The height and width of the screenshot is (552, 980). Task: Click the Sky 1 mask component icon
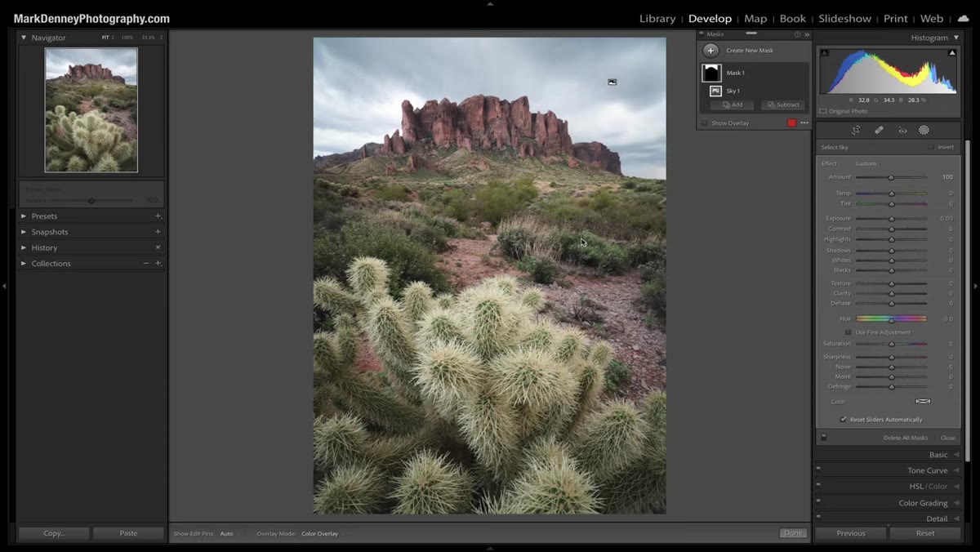[715, 91]
